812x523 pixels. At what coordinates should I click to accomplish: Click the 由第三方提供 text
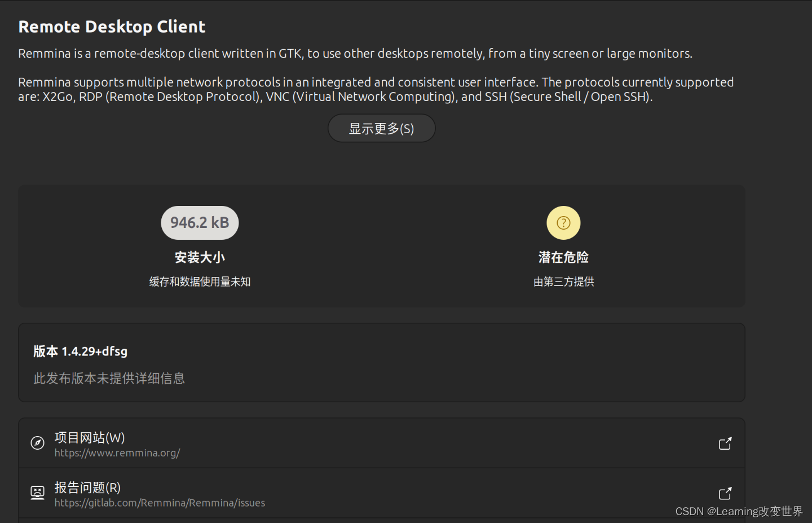pyautogui.click(x=563, y=282)
